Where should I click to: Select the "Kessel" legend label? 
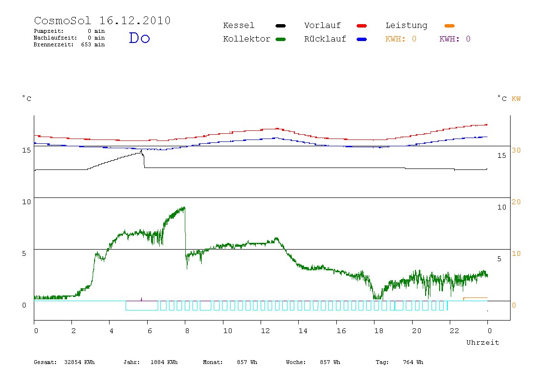pyautogui.click(x=238, y=26)
